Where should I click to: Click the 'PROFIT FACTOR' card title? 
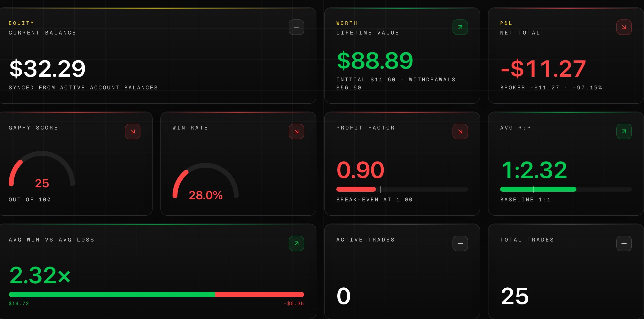[x=365, y=128]
